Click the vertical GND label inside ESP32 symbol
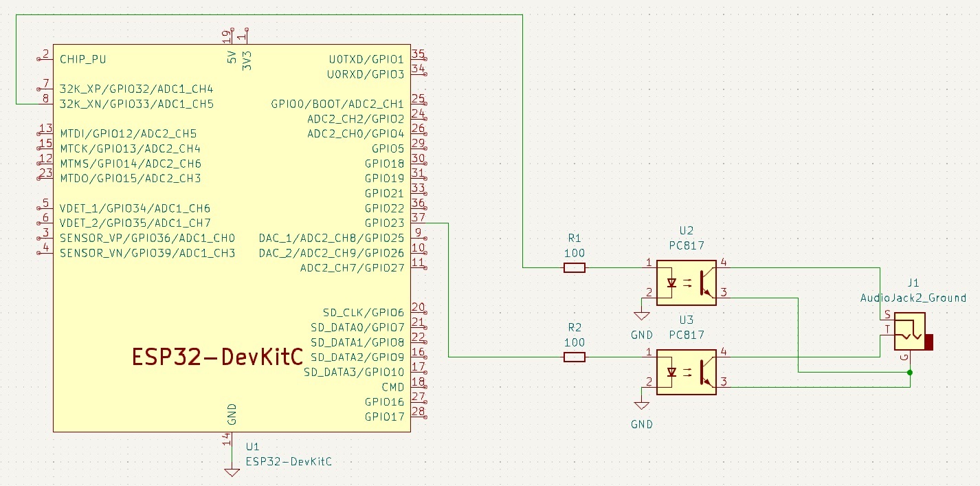The width and height of the screenshot is (980, 486). coord(232,415)
